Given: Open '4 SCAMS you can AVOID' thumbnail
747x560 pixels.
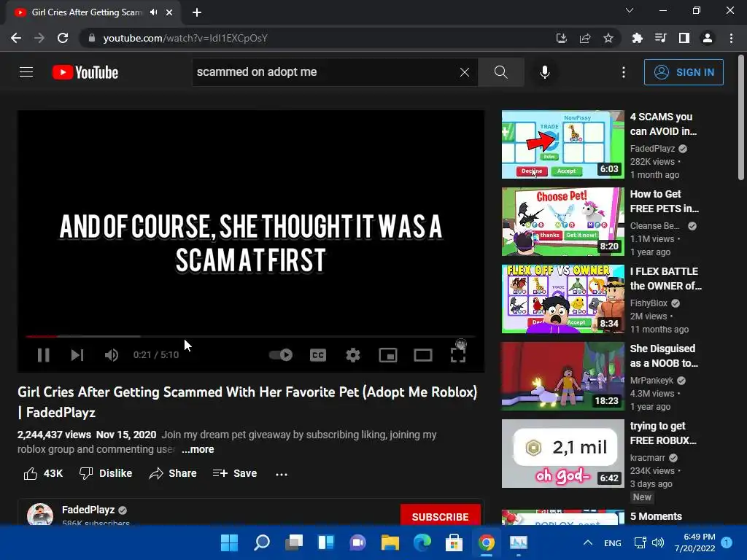Looking at the screenshot, I should point(562,144).
